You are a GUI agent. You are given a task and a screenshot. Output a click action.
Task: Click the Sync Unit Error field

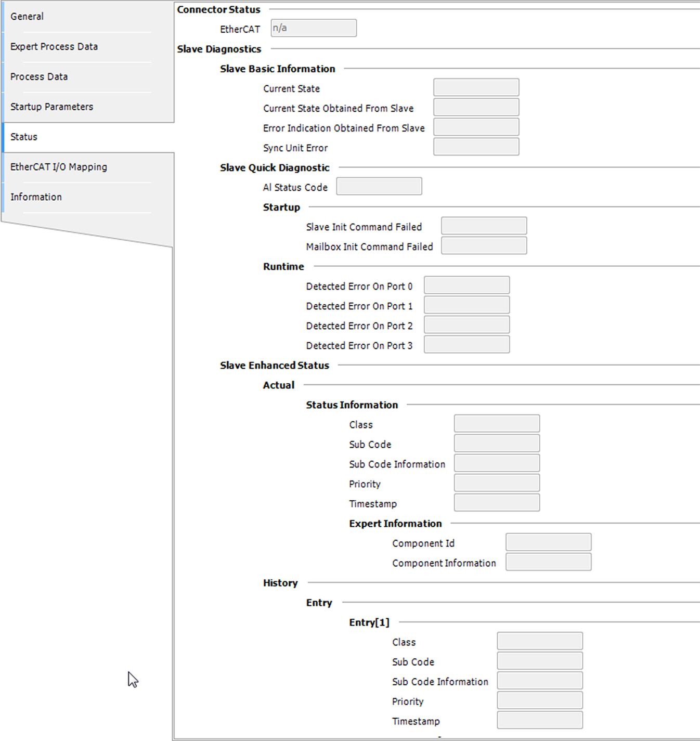click(476, 147)
